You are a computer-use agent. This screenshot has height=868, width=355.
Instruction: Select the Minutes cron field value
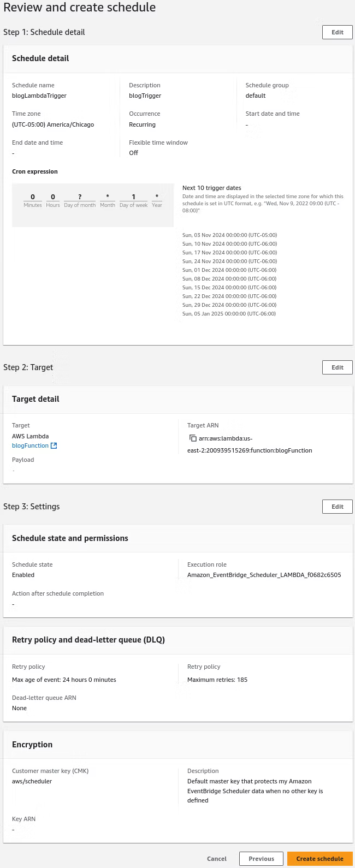click(x=33, y=197)
